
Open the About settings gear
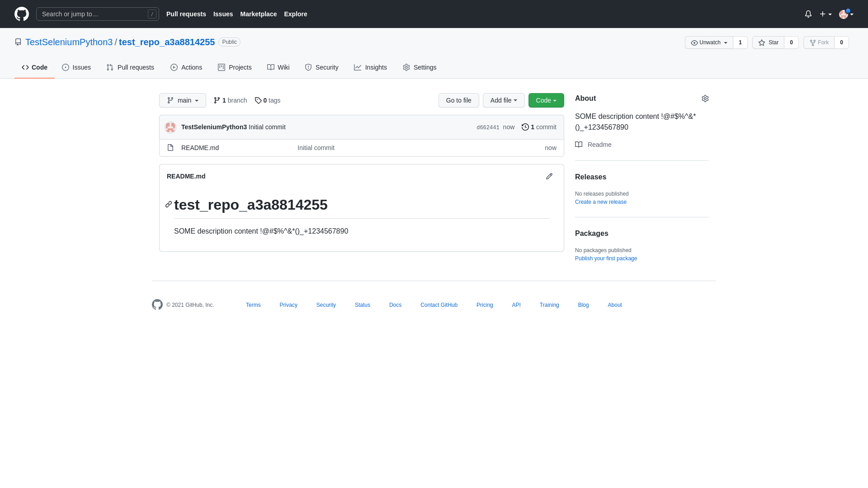point(705,99)
